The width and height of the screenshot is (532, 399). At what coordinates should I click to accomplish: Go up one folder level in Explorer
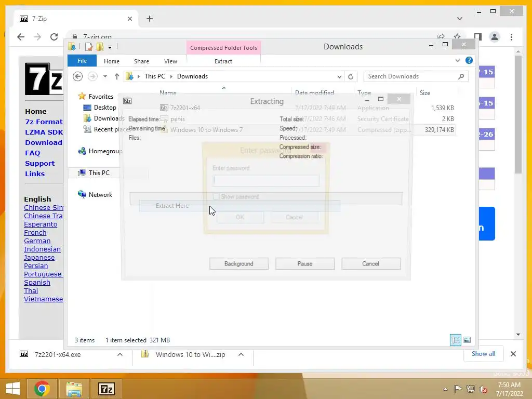point(117,76)
